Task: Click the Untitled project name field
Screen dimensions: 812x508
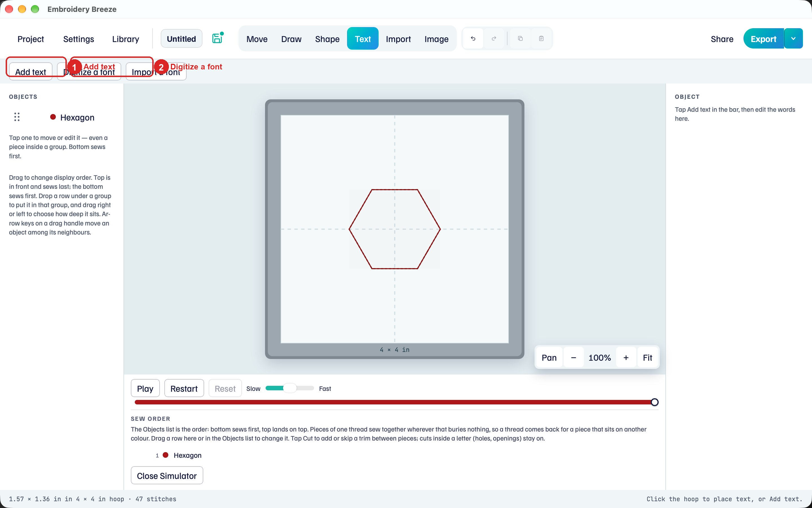Action: coord(182,39)
